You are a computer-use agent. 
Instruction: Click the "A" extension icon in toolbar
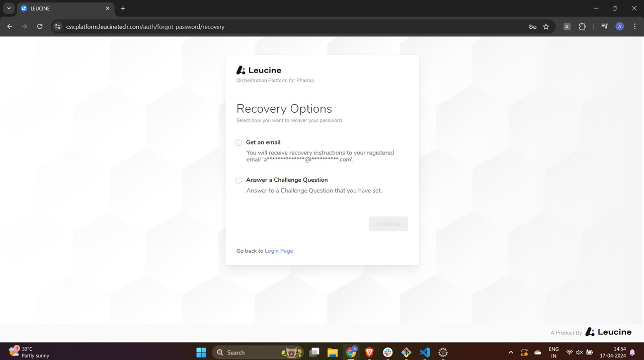tap(567, 27)
